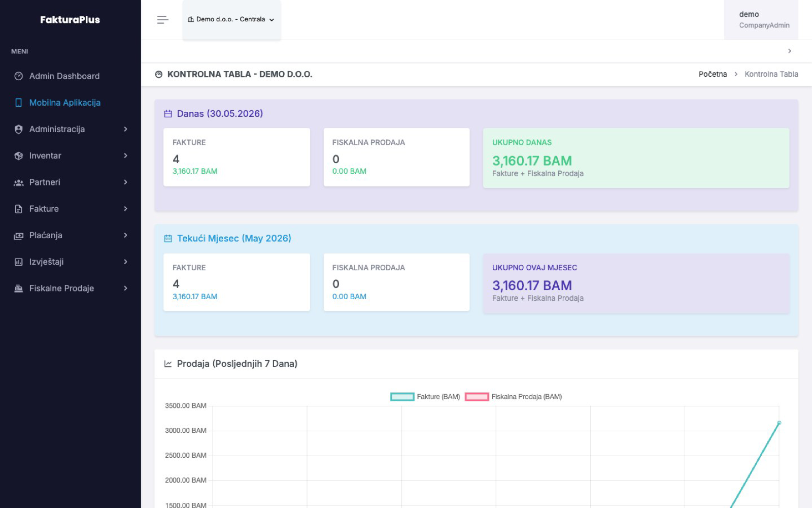This screenshot has width=812, height=508.
Task: Expand the Partneri submenu chevron
Action: click(x=125, y=182)
